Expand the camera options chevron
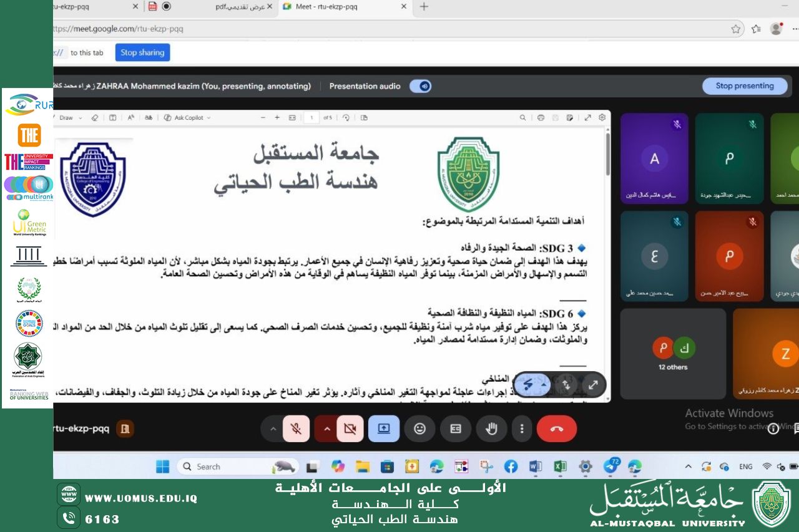 pyautogui.click(x=327, y=428)
